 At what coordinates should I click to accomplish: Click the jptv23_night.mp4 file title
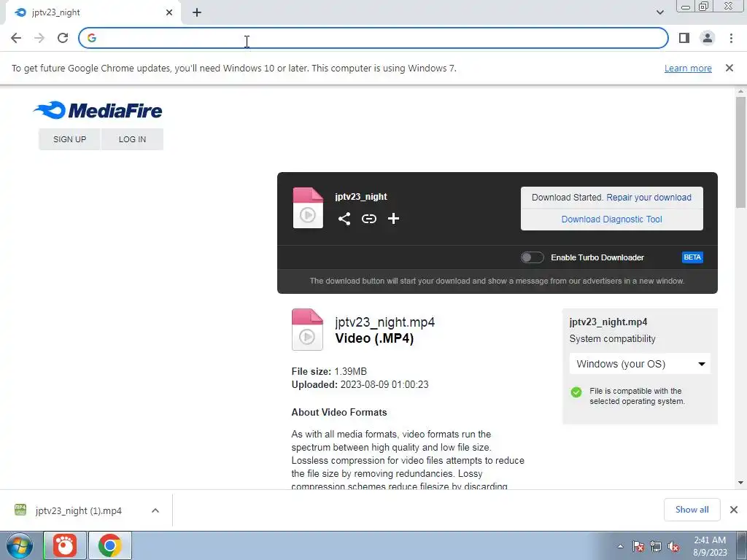[x=385, y=322]
